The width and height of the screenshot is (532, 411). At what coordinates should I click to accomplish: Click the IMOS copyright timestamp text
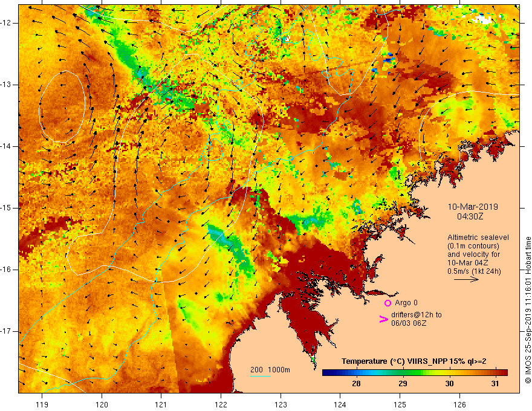pos(528,310)
